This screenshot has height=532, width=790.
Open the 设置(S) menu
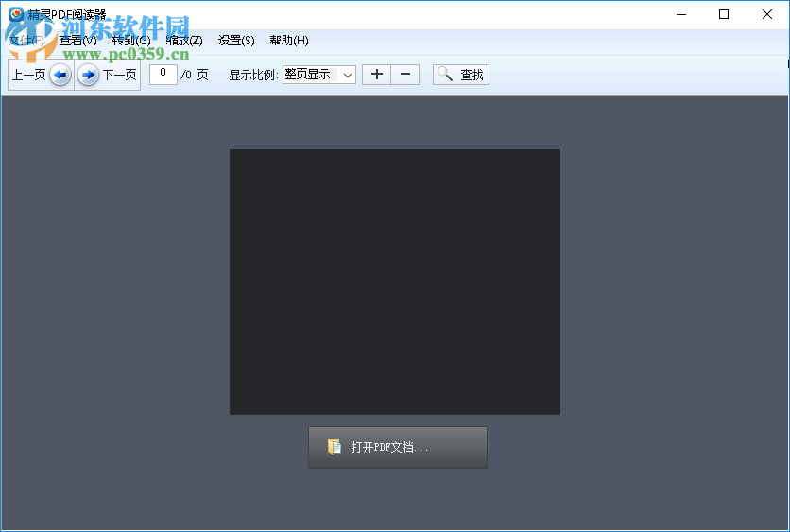tap(236, 41)
